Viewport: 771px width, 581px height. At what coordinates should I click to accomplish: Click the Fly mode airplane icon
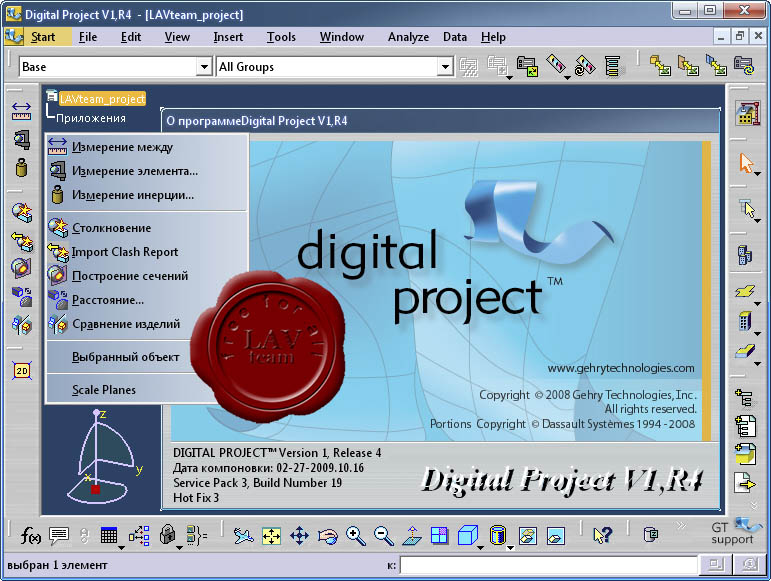coord(243,535)
